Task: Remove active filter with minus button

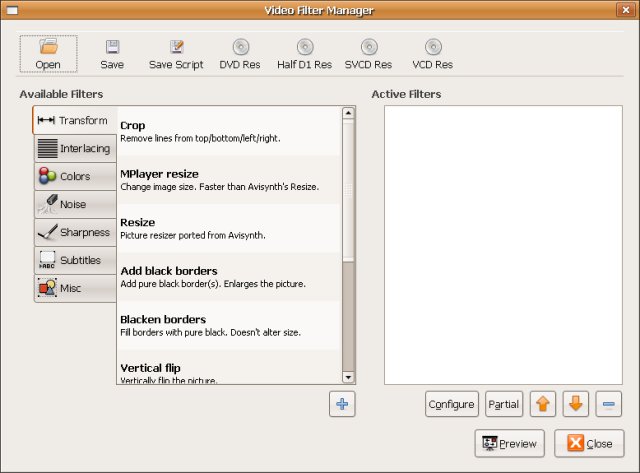Action: click(x=609, y=404)
